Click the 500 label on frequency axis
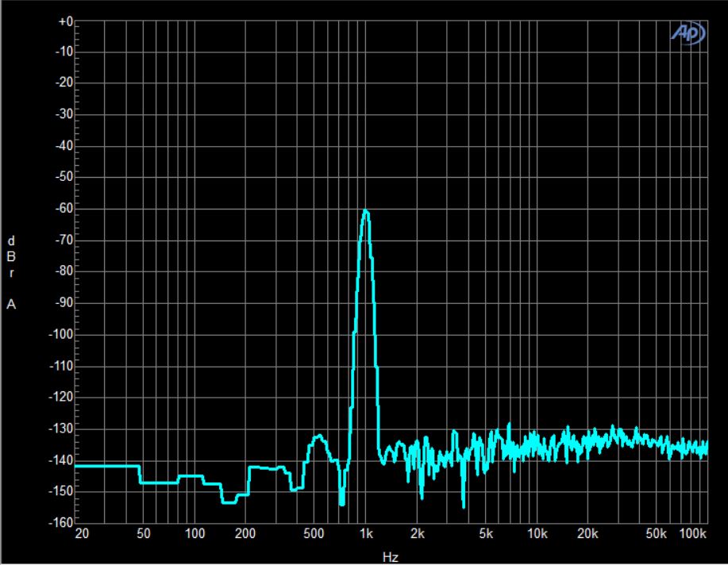 tap(314, 534)
